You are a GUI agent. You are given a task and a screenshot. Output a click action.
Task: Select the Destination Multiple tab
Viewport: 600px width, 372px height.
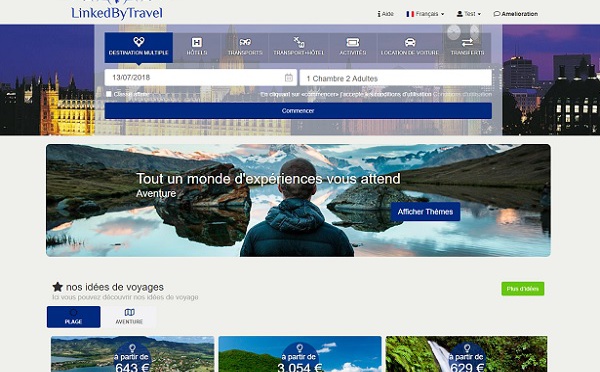click(139, 47)
